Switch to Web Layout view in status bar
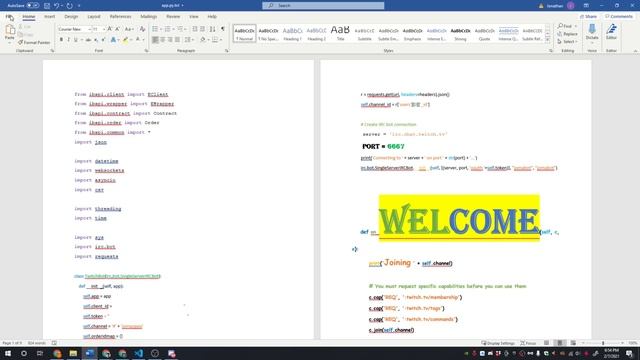Screen dimensions: 640x360 [573, 343]
